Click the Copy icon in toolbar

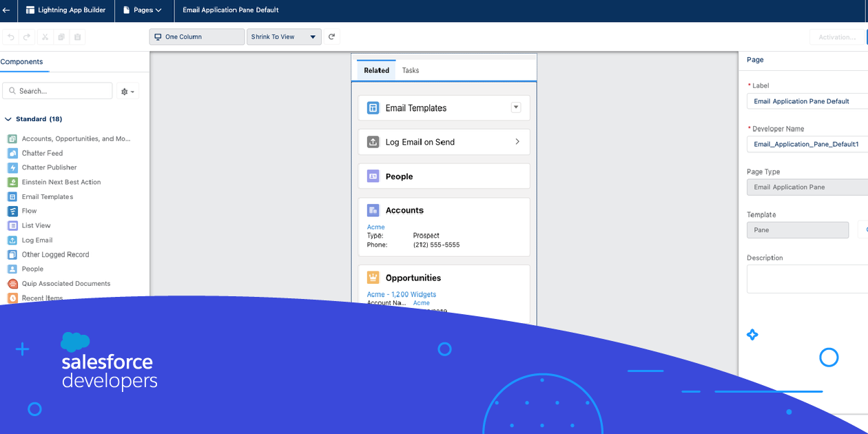click(x=61, y=37)
